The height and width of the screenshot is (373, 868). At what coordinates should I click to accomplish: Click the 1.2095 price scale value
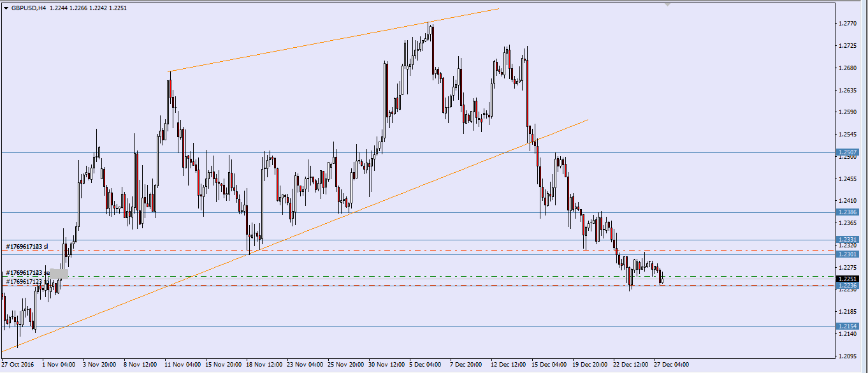(848, 356)
